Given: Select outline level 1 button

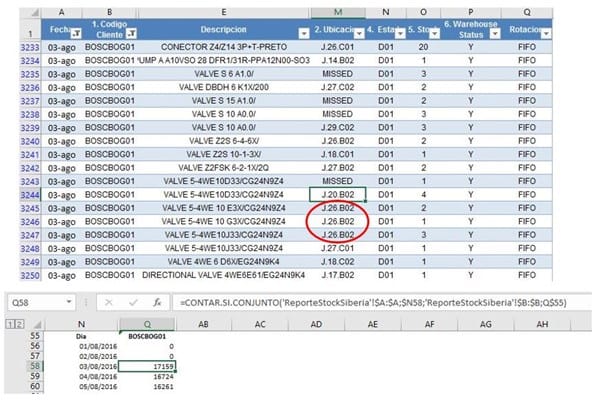Looking at the screenshot, I should coord(7,324).
